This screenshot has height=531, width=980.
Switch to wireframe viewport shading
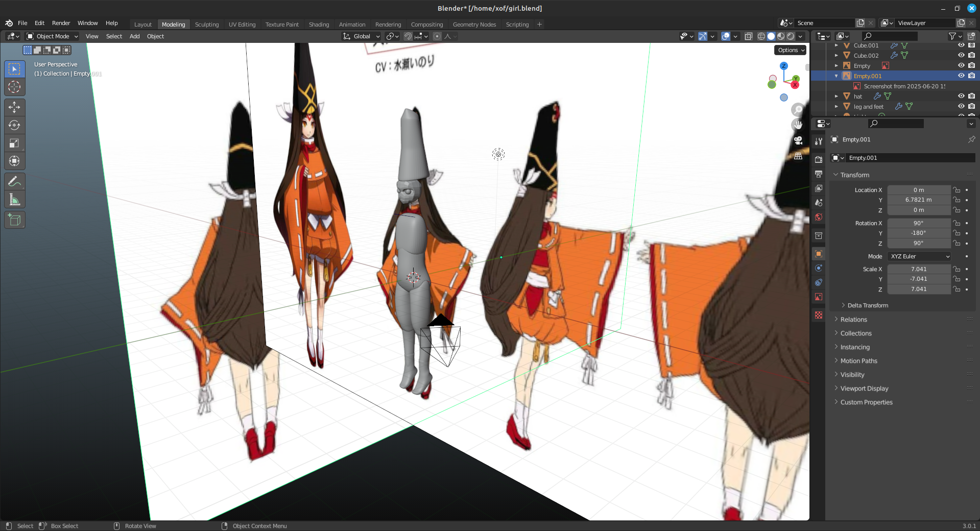[x=761, y=36]
